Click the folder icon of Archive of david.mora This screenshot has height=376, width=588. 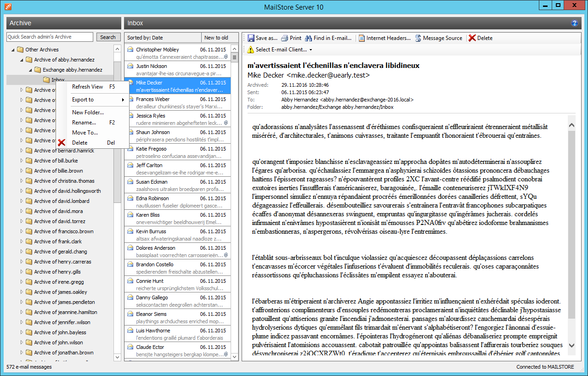[x=28, y=211]
